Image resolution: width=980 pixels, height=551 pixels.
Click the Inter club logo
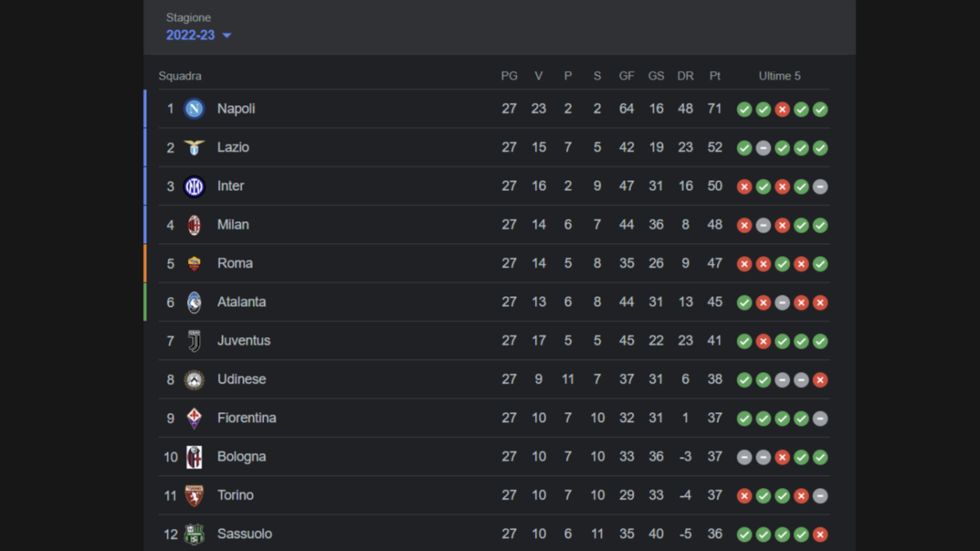point(194,186)
